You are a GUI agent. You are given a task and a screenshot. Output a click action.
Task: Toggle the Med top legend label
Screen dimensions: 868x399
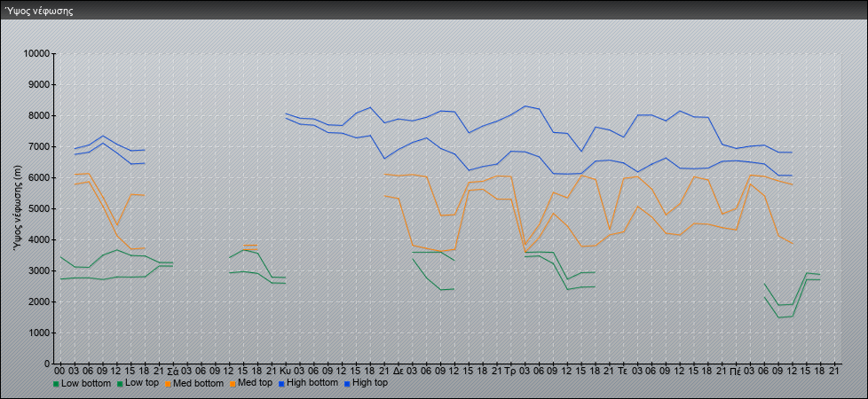click(x=254, y=383)
